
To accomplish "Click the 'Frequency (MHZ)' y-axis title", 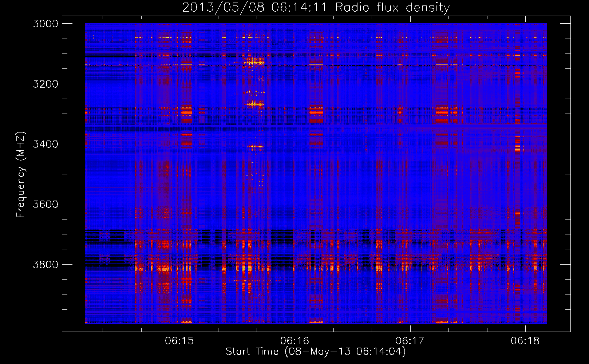I will click(21, 175).
